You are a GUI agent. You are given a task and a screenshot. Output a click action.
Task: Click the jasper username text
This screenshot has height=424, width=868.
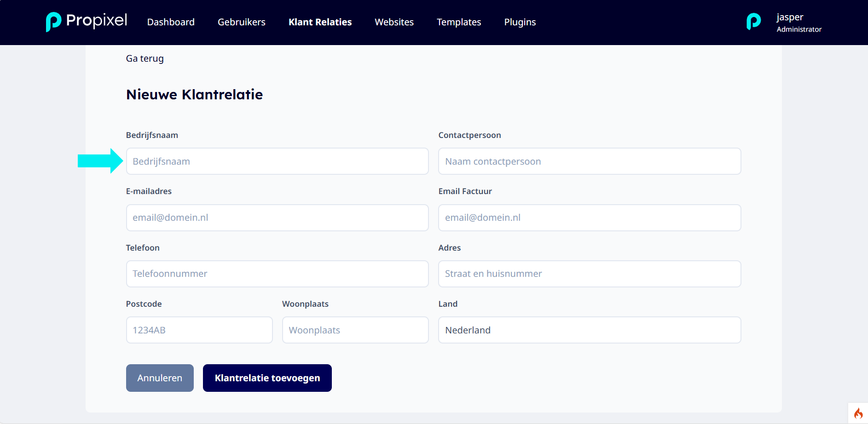point(790,17)
